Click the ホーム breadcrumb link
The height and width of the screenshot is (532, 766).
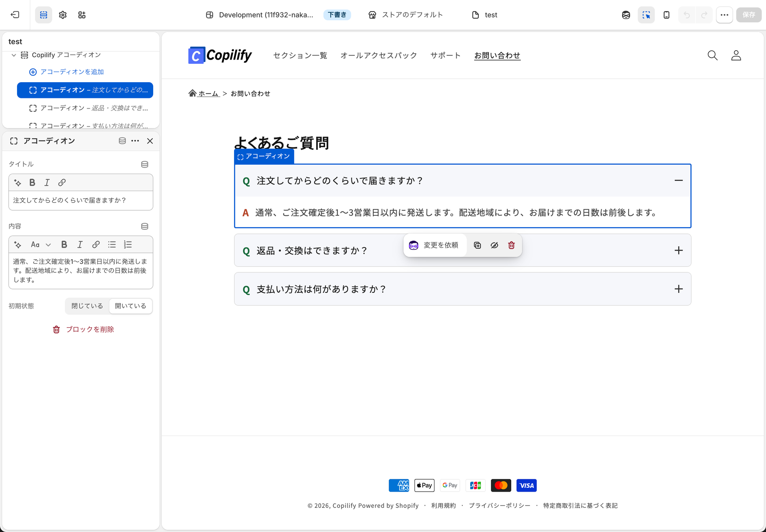coord(204,94)
